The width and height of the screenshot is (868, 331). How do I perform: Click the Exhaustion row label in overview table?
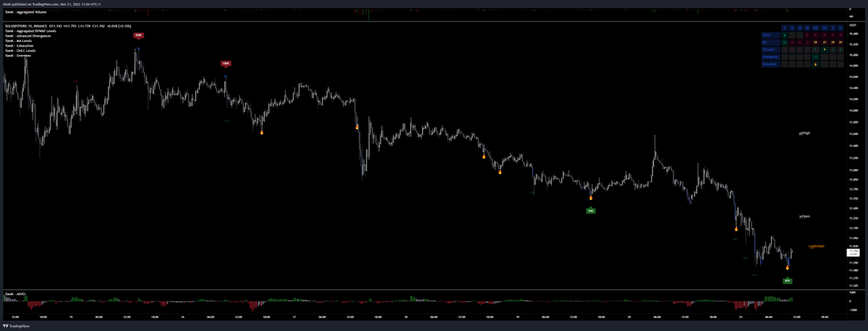tap(771, 64)
